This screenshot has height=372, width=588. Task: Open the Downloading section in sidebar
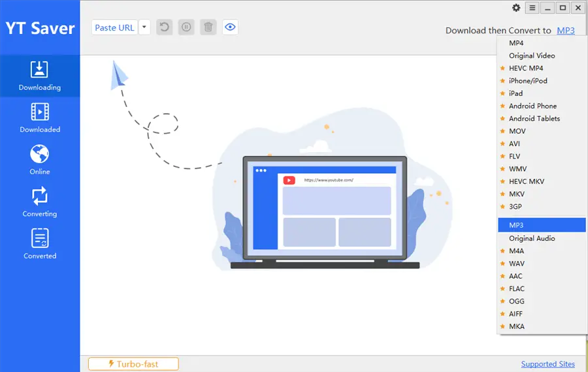(40, 76)
